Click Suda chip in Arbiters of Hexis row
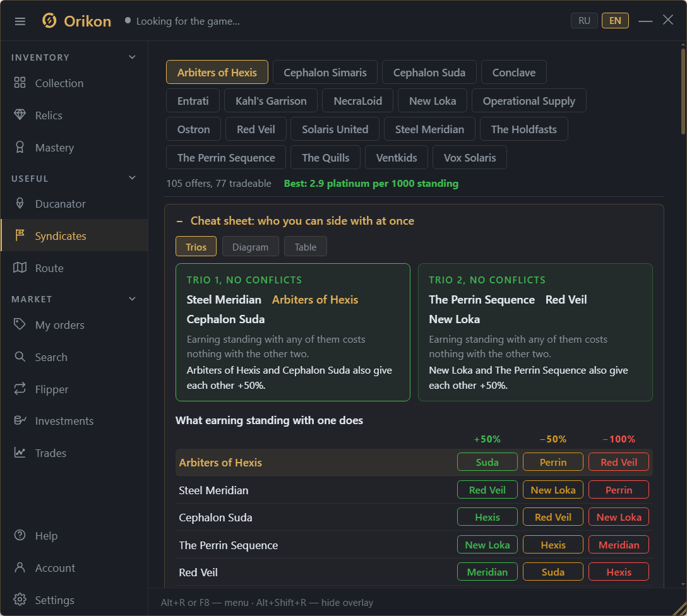Screen dimensions: 687x616 (487, 462)
